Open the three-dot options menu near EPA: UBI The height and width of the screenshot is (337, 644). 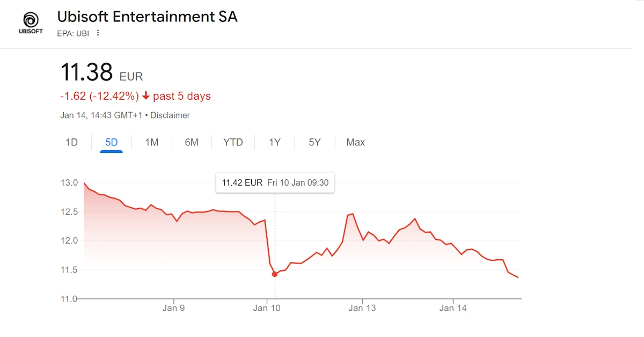[x=98, y=33]
